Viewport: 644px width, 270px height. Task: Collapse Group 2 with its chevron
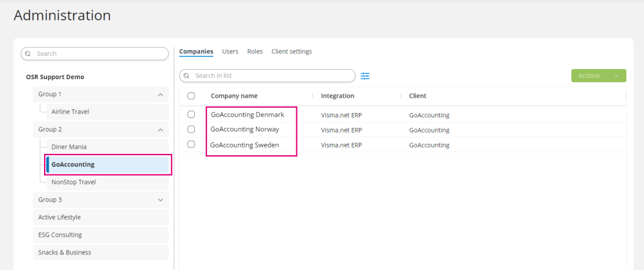(160, 130)
